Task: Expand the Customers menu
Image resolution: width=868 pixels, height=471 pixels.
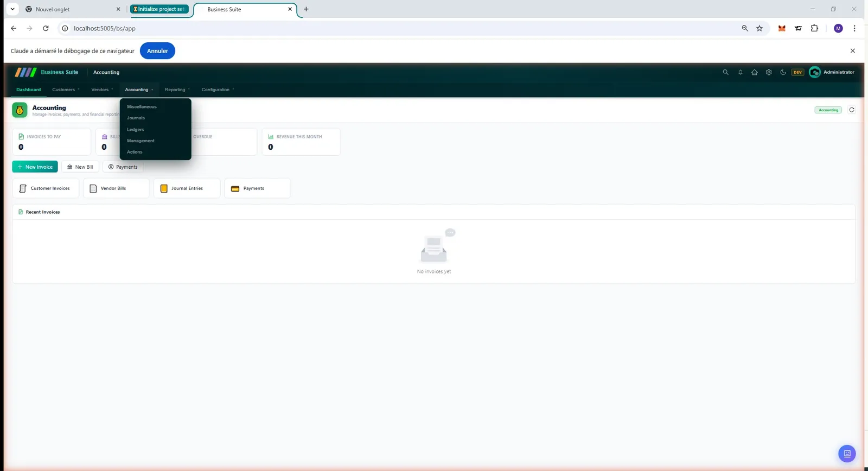Action: click(x=66, y=90)
